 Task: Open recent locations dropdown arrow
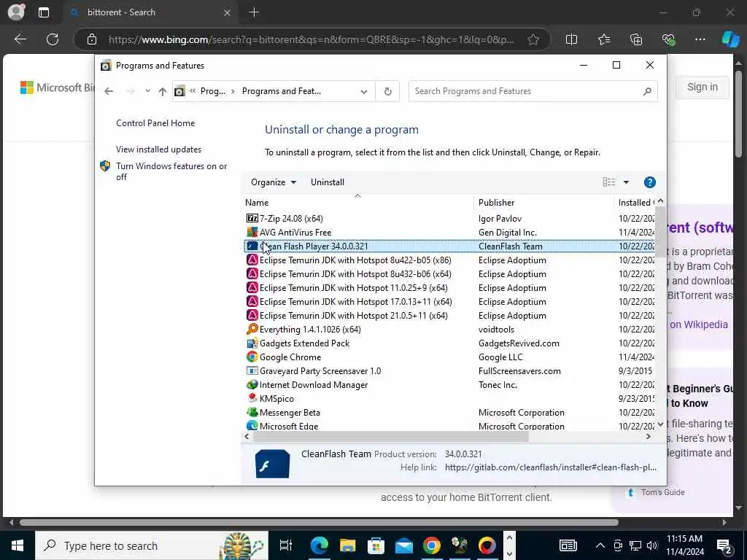pyautogui.click(x=147, y=90)
